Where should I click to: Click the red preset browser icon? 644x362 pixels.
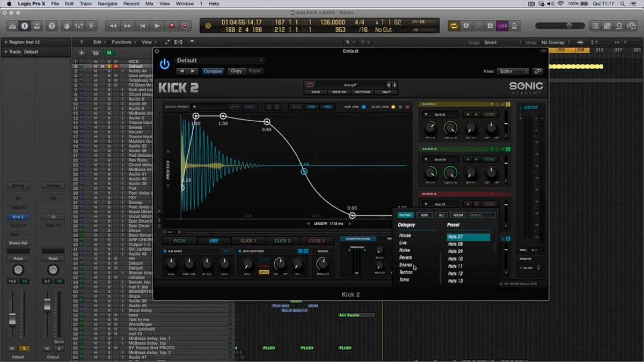coord(310,85)
